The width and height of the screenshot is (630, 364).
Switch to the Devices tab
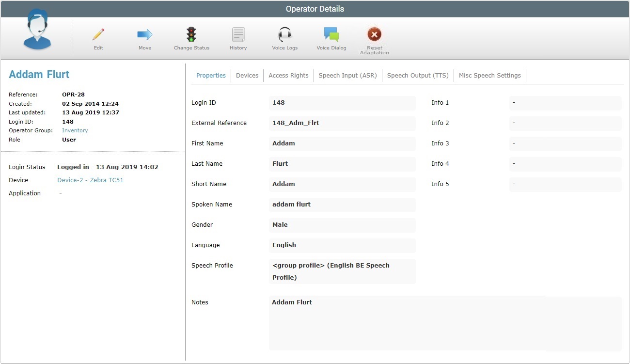pyautogui.click(x=247, y=75)
